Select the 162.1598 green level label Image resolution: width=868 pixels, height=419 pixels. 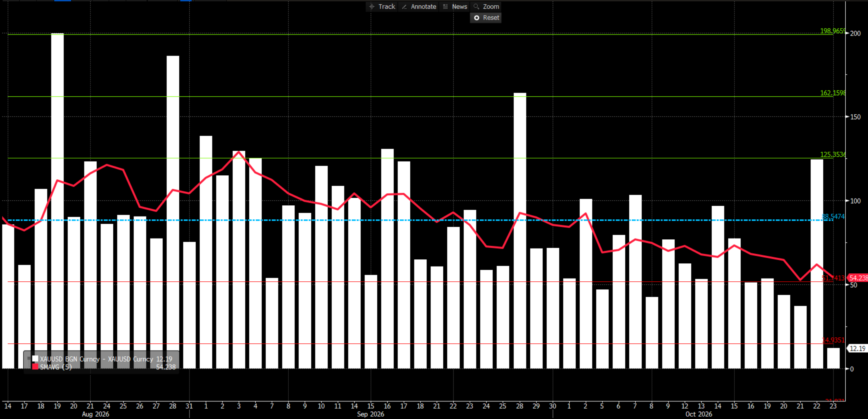click(833, 93)
